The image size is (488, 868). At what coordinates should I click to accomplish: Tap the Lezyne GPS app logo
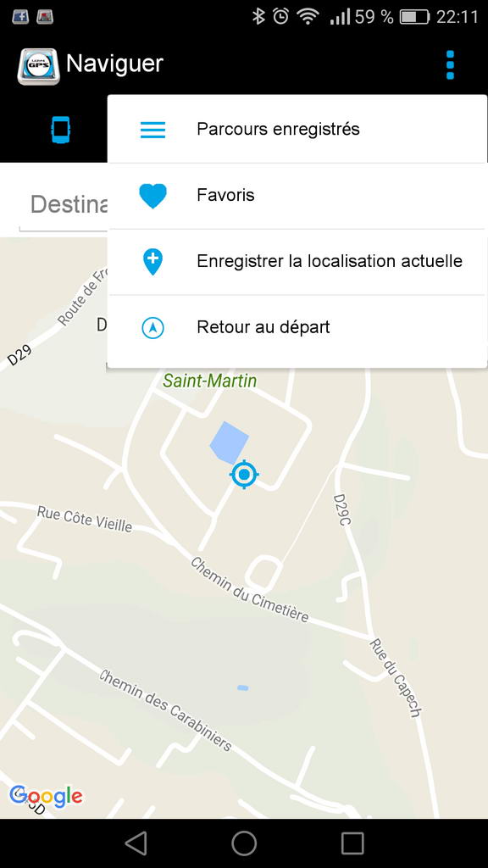coord(38,66)
